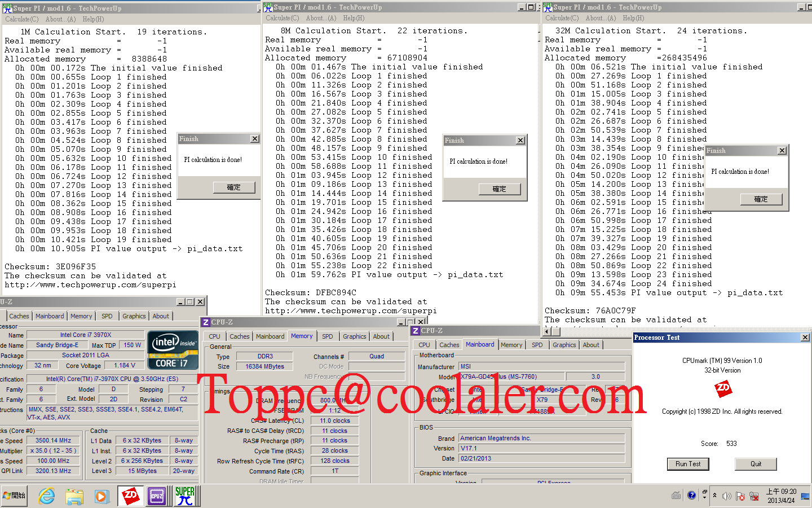Click the checksum line '3E096F35'

(x=50, y=266)
